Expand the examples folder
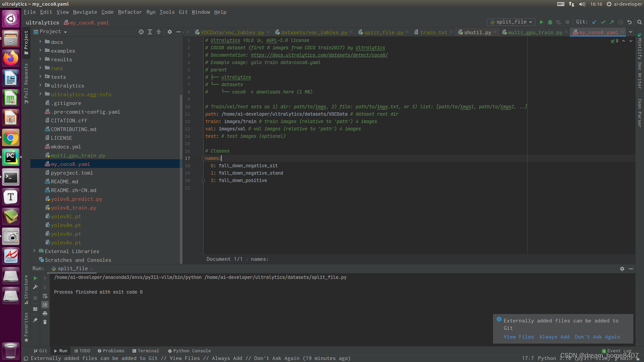The height and width of the screenshot is (362, 644). click(40, 50)
